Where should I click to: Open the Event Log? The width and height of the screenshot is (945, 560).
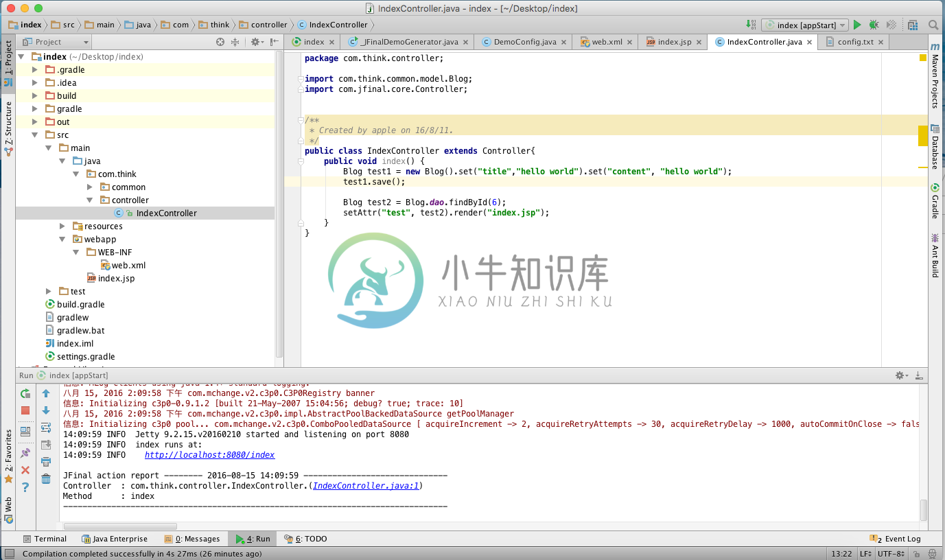pos(895,539)
